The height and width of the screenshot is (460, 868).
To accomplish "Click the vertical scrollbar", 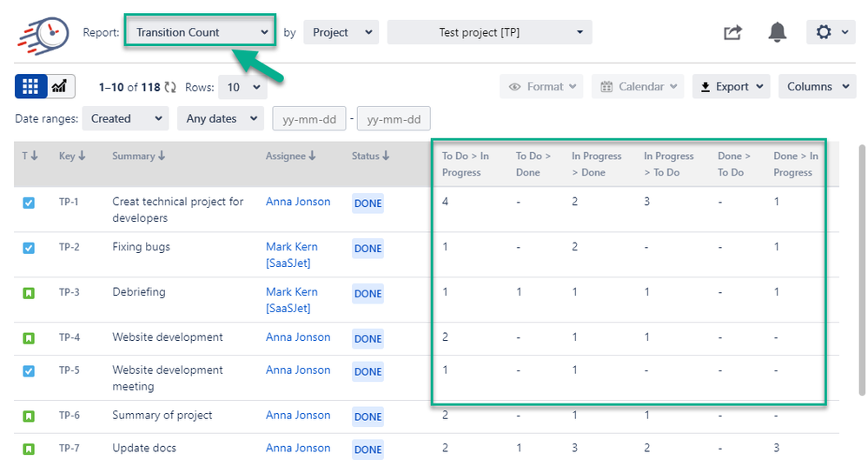I will 861,270.
